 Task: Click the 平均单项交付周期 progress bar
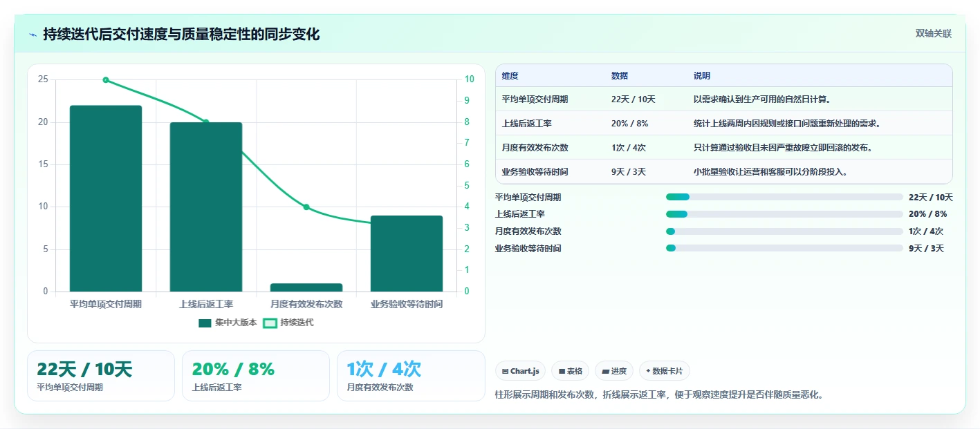(784, 197)
